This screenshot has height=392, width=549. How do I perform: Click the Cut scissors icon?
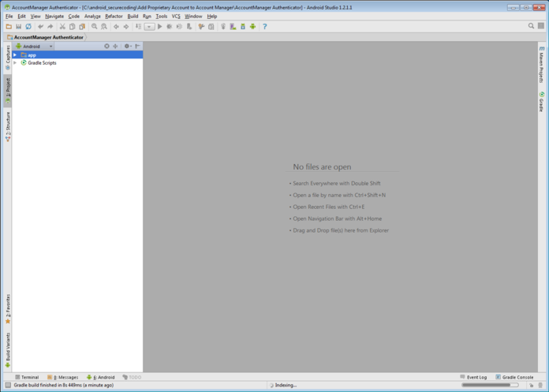point(62,27)
